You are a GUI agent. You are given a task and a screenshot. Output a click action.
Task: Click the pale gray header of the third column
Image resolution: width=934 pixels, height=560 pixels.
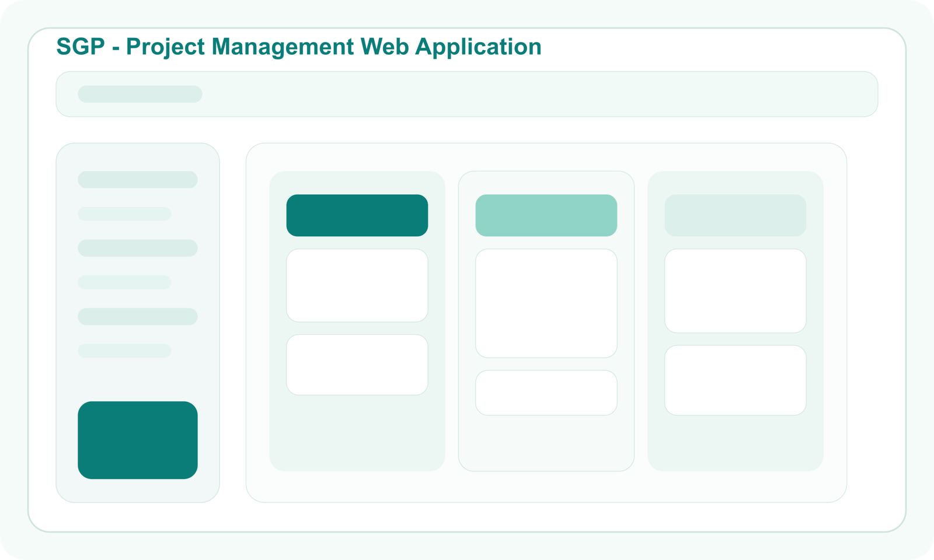[736, 215]
